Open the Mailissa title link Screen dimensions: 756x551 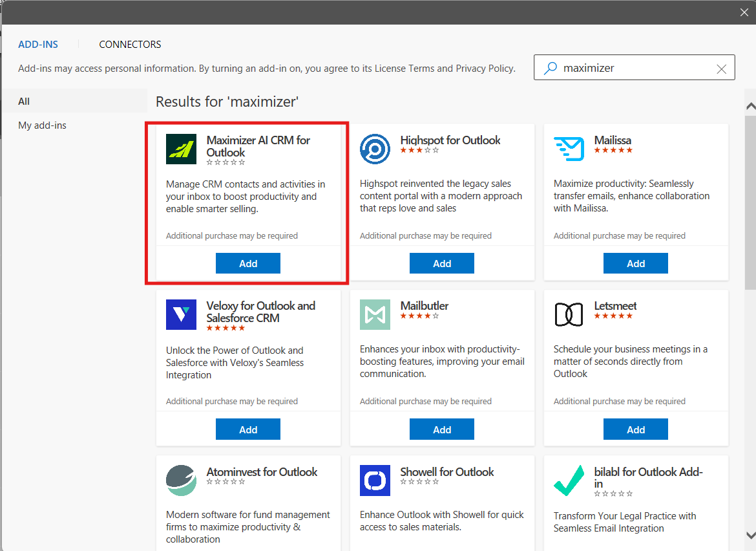tap(613, 140)
